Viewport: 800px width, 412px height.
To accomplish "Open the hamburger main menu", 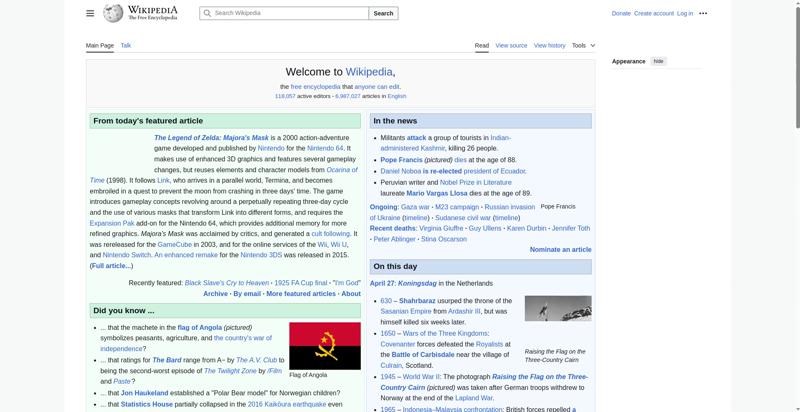I will (90, 13).
